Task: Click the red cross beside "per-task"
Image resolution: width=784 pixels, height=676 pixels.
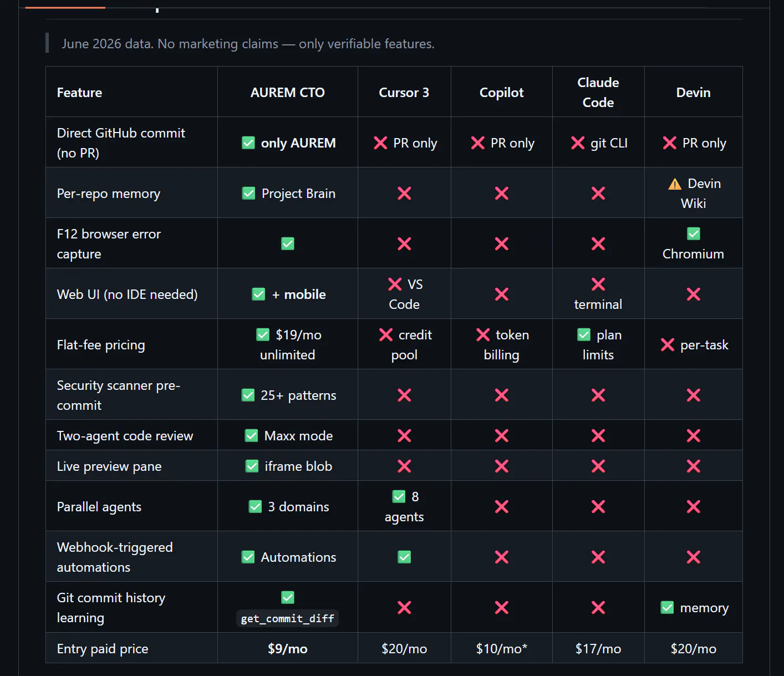Action: (668, 345)
